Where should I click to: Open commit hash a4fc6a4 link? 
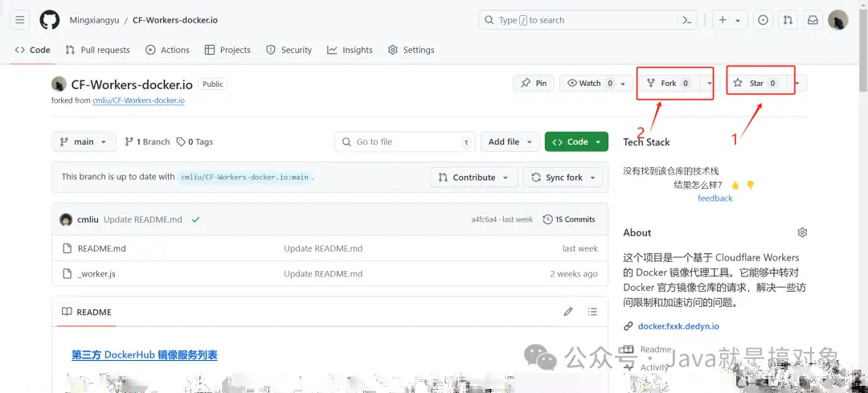(484, 219)
